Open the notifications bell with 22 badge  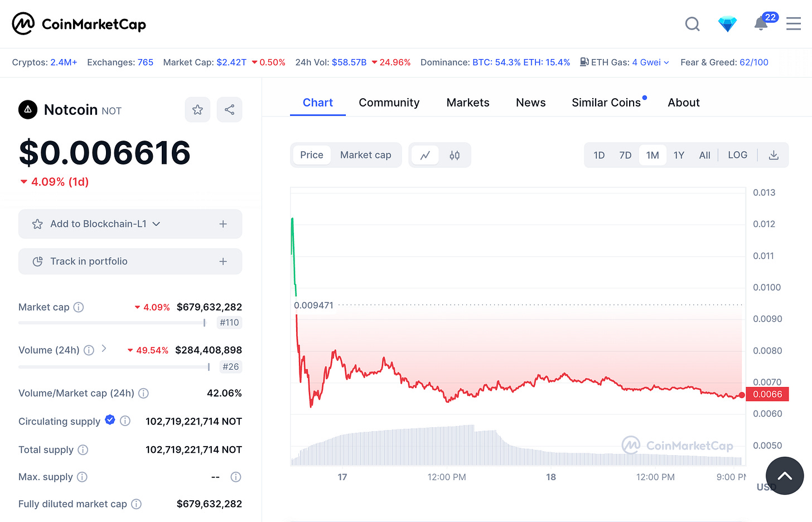[x=761, y=23]
